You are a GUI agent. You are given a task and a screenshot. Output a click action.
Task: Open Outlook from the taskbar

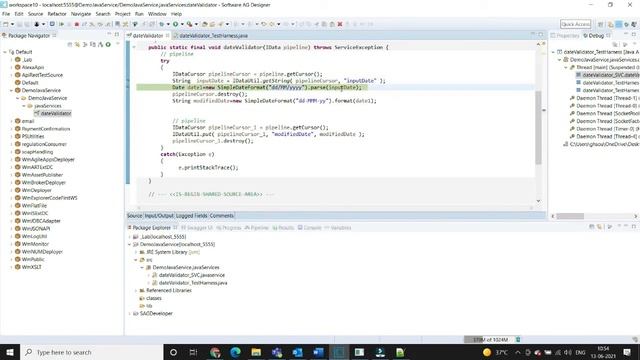[297, 352]
